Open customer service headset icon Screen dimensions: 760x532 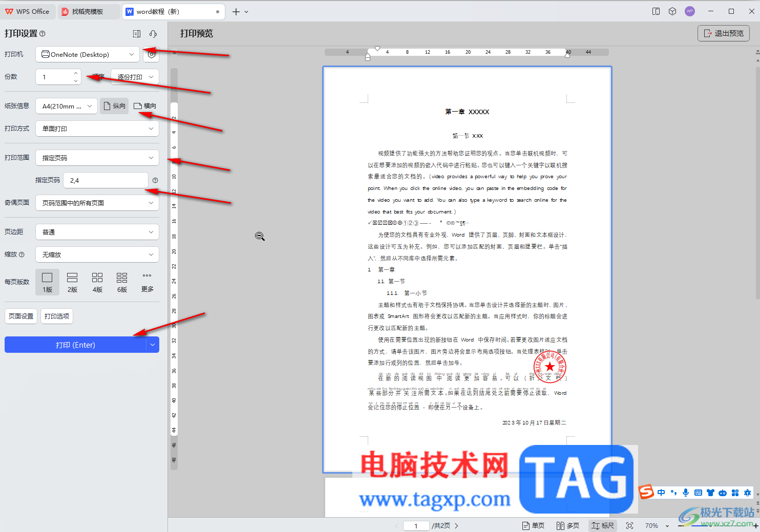[153, 34]
